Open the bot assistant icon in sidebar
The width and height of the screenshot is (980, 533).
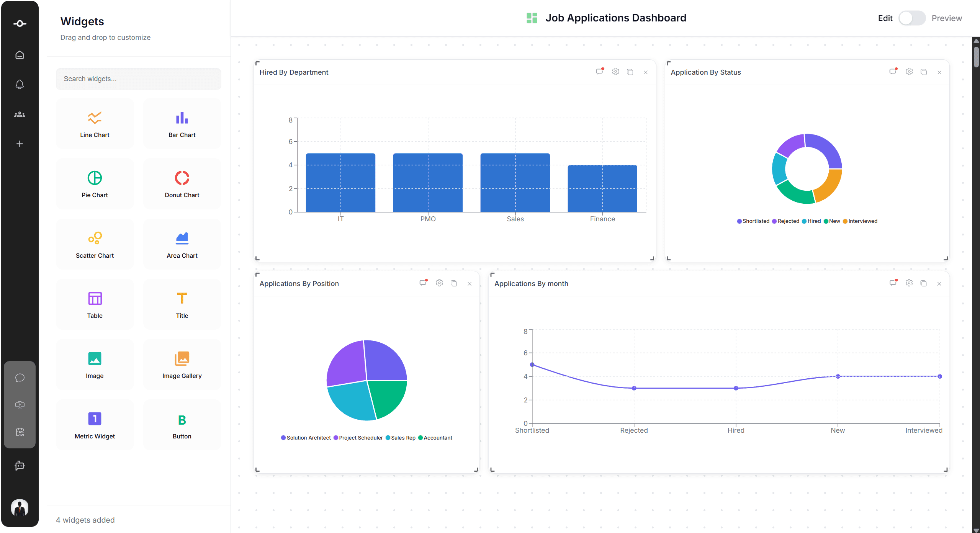click(x=20, y=466)
